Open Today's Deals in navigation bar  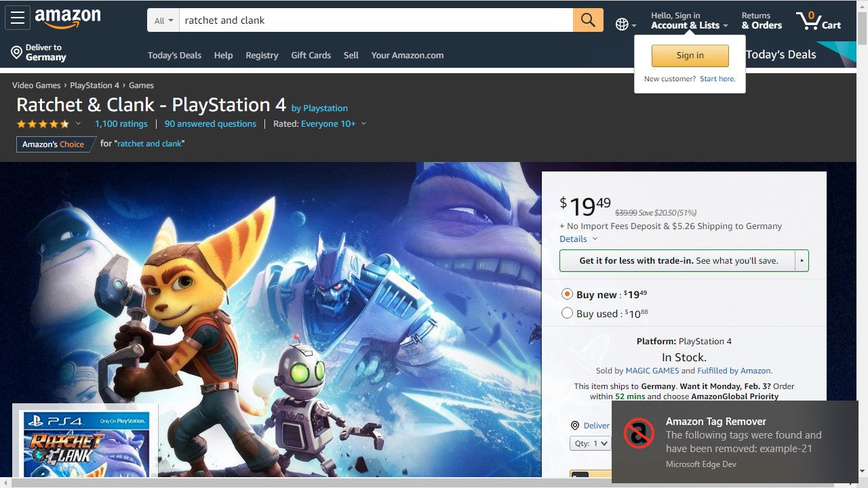(174, 56)
